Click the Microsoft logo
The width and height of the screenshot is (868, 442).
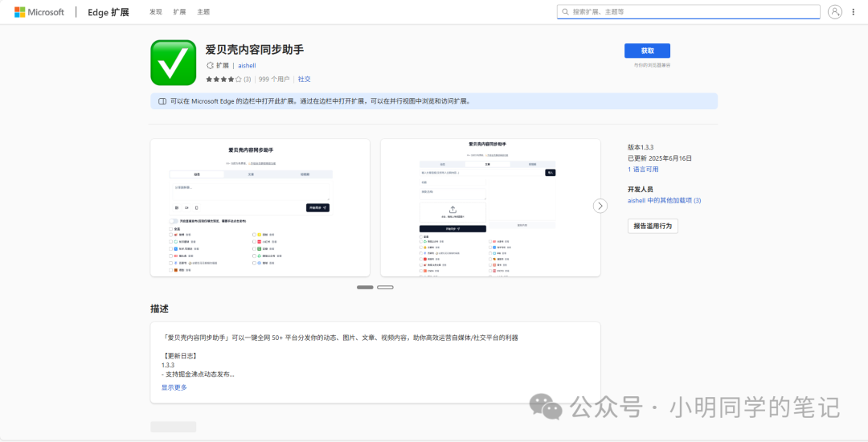(x=39, y=11)
